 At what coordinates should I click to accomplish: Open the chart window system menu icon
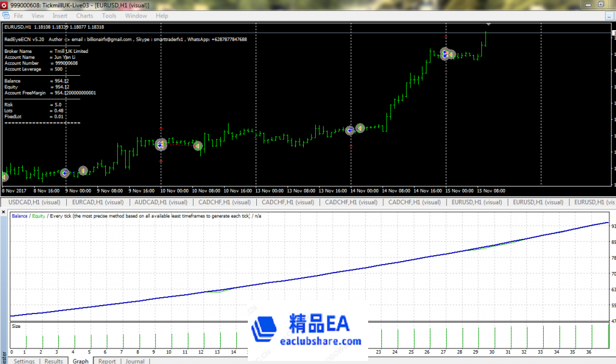6,16
